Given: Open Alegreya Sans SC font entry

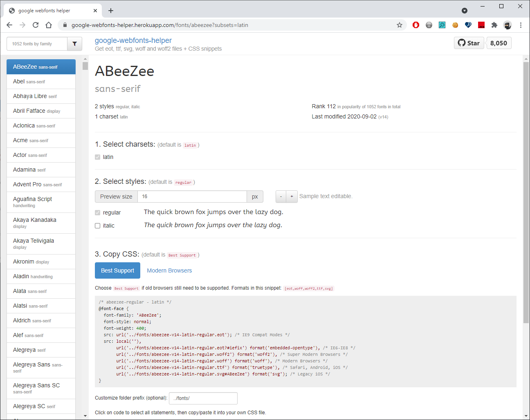Looking at the screenshot, I should coord(41,388).
